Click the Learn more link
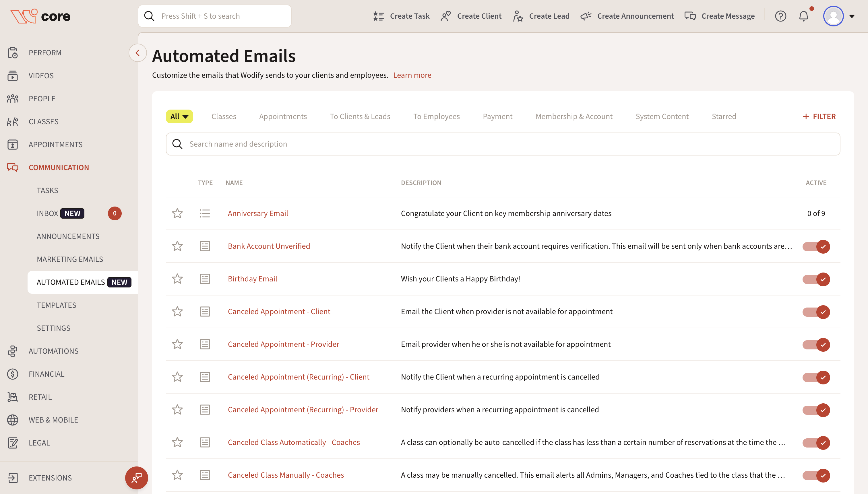This screenshot has height=494, width=868. 412,75
